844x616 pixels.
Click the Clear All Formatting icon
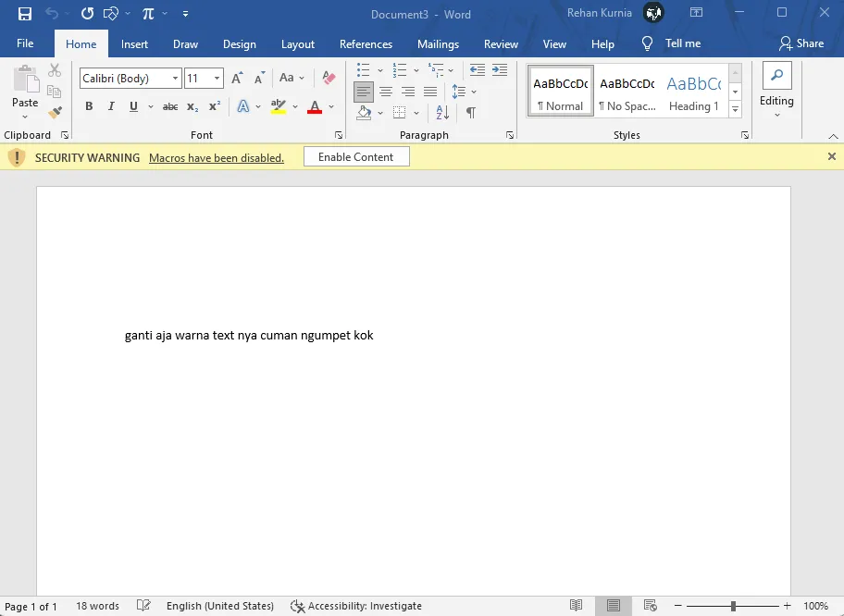point(329,79)
